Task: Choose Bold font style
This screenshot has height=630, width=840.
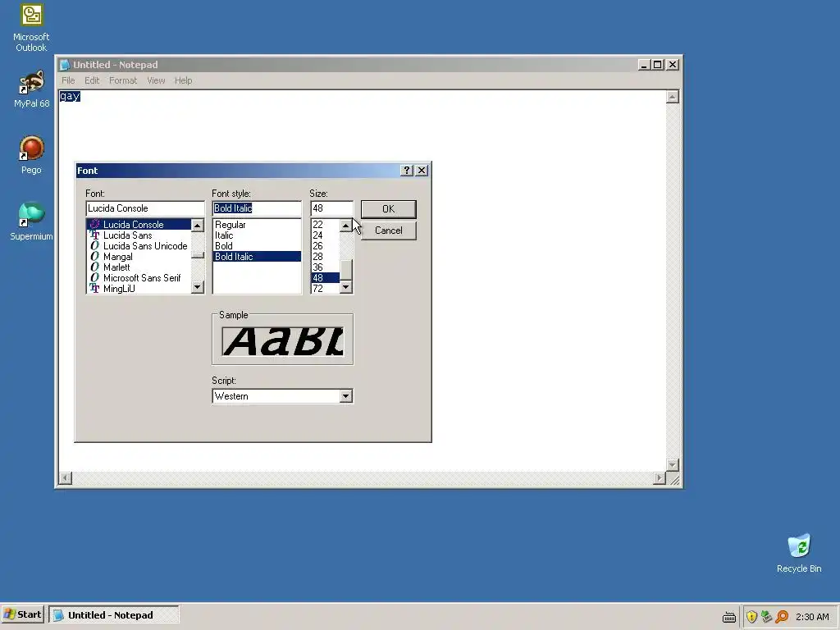Action: click(257, 246)
